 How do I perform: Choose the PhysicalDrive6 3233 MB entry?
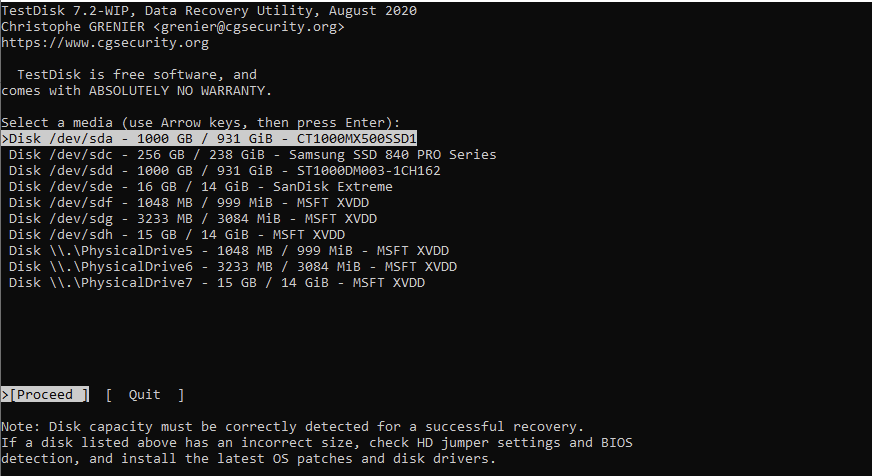tap(232, 267)
